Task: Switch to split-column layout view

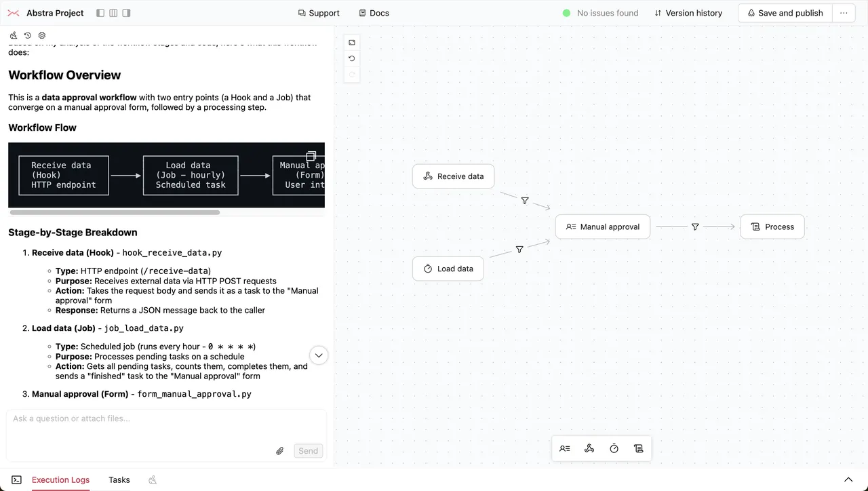Action: (x=113, y=13)
